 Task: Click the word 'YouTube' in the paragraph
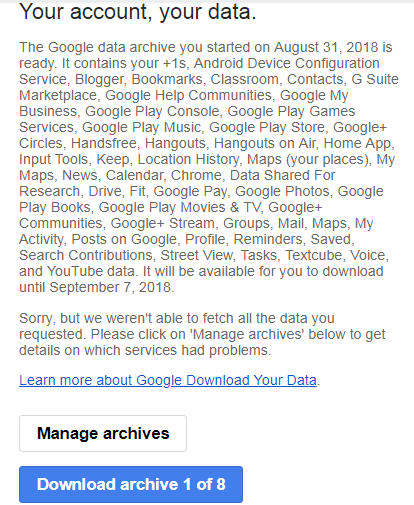(75, 271)
